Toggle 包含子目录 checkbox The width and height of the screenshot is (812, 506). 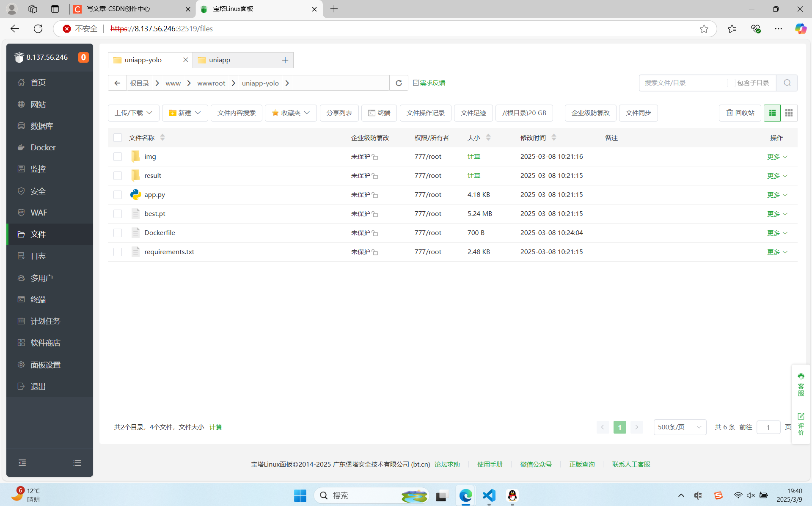(x=731, y=83)
